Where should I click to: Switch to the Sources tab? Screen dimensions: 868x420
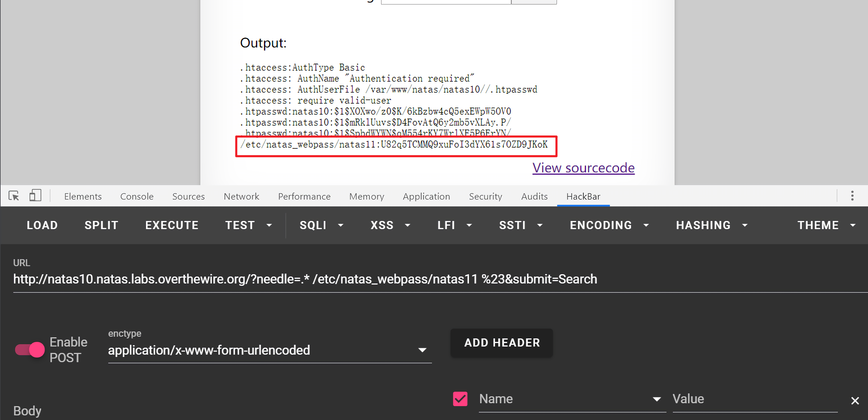pos(188,196)
